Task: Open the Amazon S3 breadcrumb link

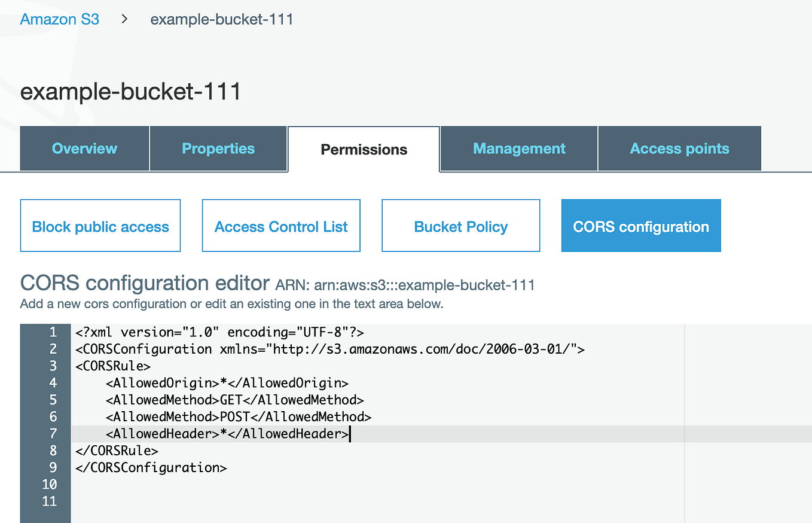Action: click(x=59, y=19)
